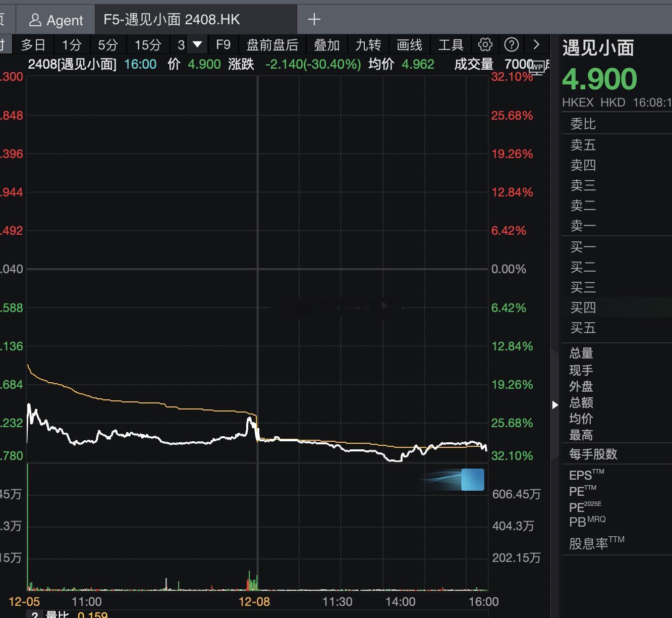This screenshot has width=672, height=618.
Task: Click the 16:00 time in the chart header
Action: pyautogui.click(x=140, y=64)
